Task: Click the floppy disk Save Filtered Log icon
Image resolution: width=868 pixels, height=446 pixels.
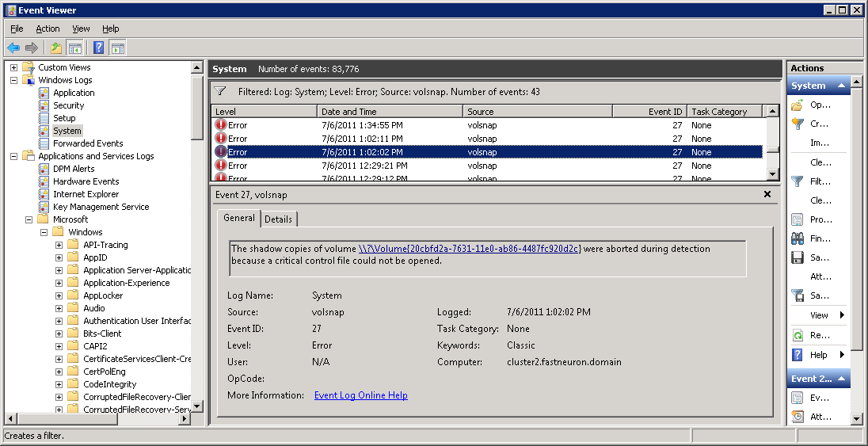Action: tap(798, 257)
